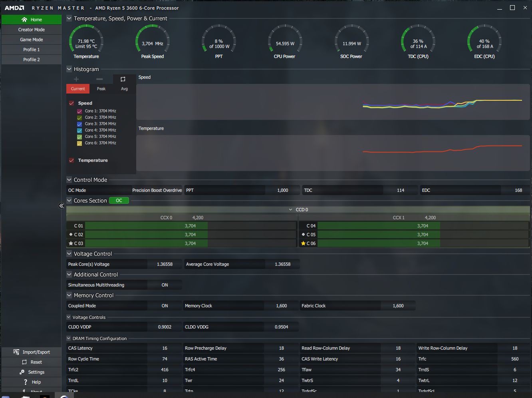Collapse the Temperature, Speed, Power & Current section
The image size is (532, 398).
pyautogui.click(x=69, y=18)
